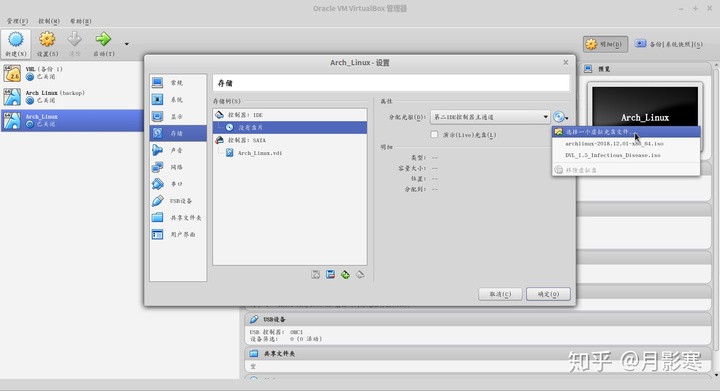Select the Arch_Linux.vdi disk entry

(x=290, y=153)
